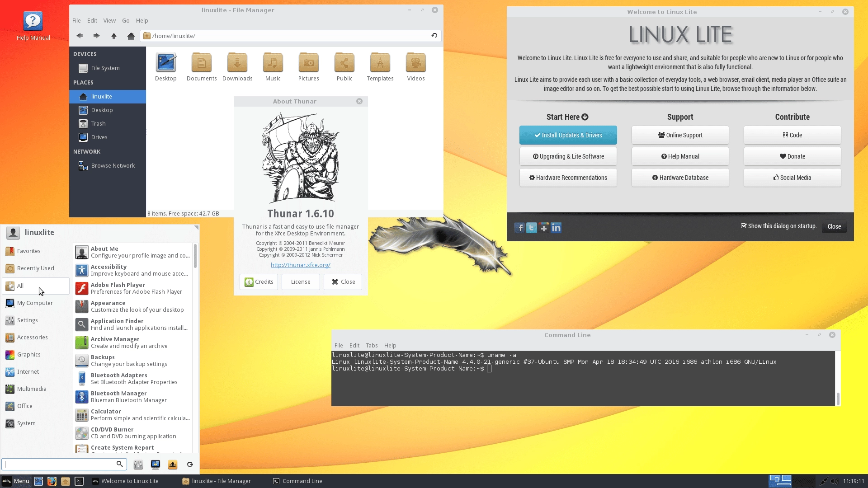Screen dimensions: 868x488
Task: Go back in File Manager toolbar
Action: click(80, 36)
